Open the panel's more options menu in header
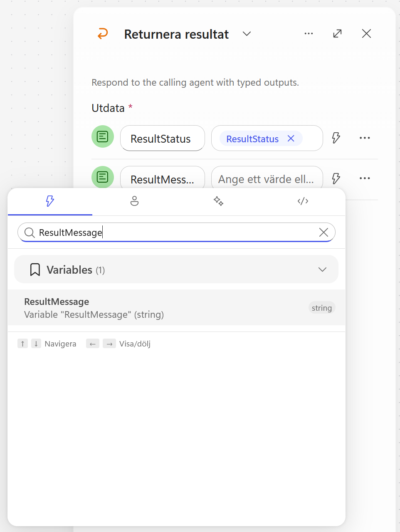 click(309, 34)
